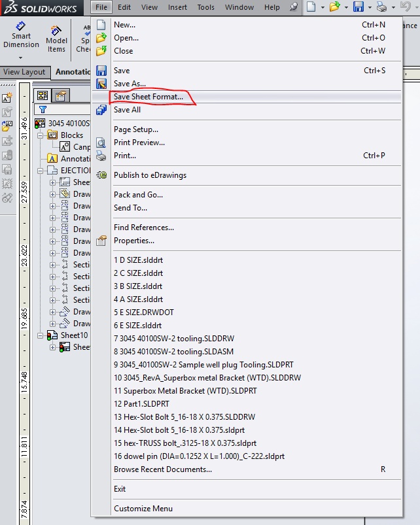Open the Help menu
The height and width of the screenshot is (525, 420).
(272, 7)
